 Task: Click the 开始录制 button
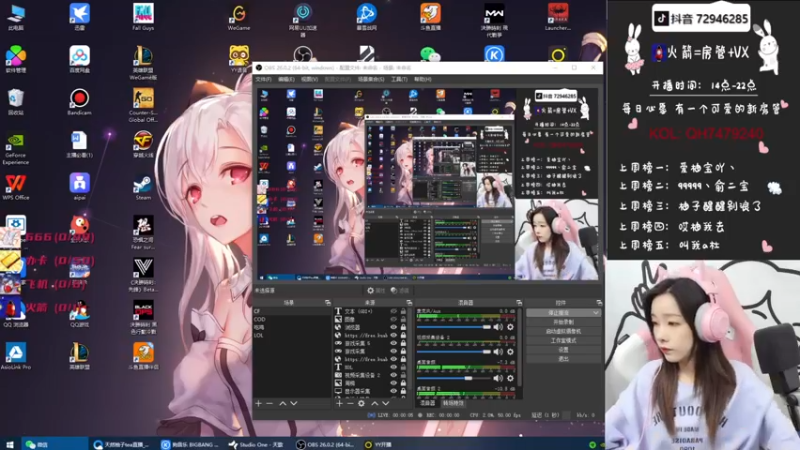[563, 322]
